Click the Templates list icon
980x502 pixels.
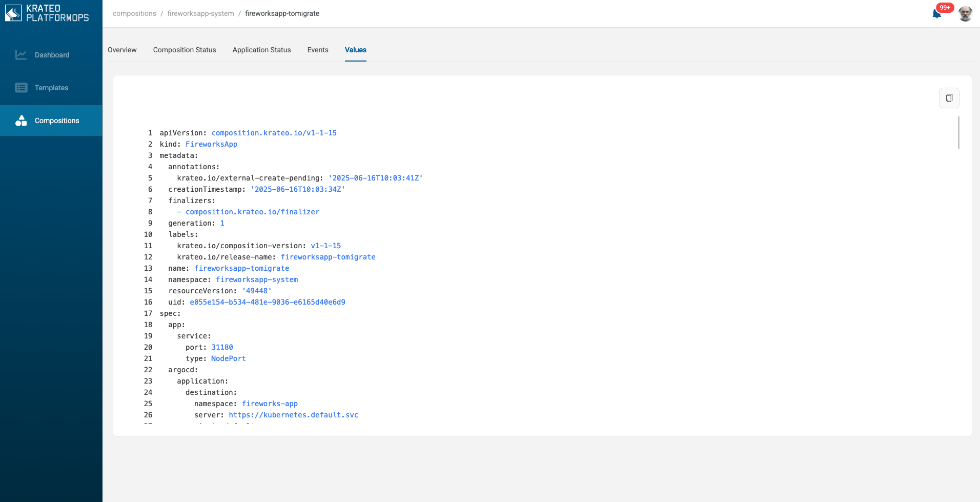pos(21,88)
